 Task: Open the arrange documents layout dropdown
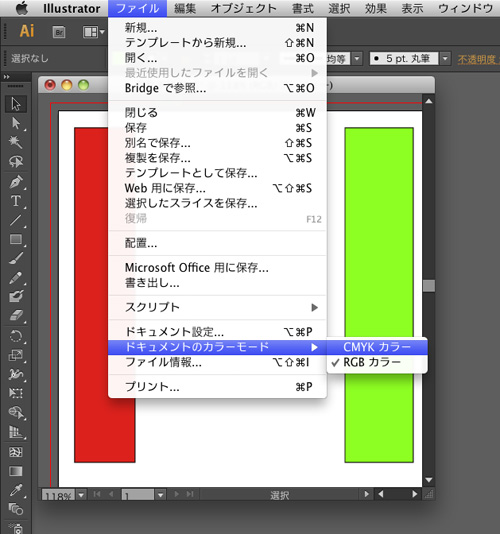pyautogui.click(x=94, y=32)
